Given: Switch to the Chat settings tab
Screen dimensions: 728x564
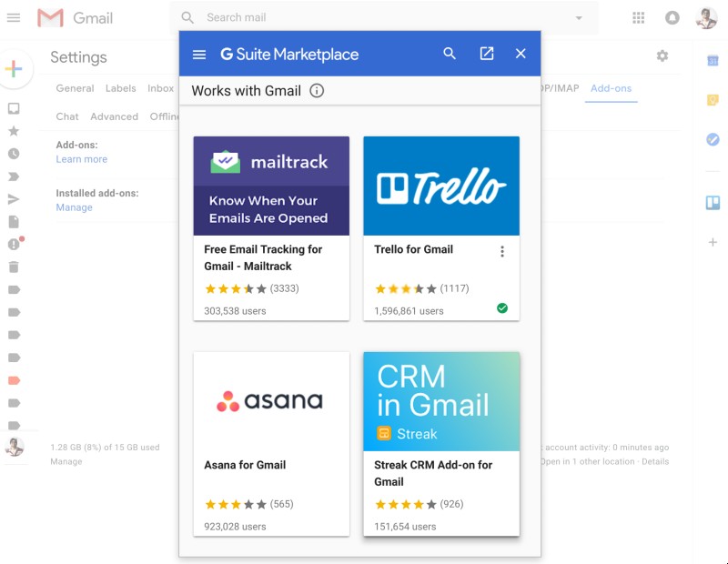Looking at the screenshot, I should pyautogui.click(x=67, y=116).
